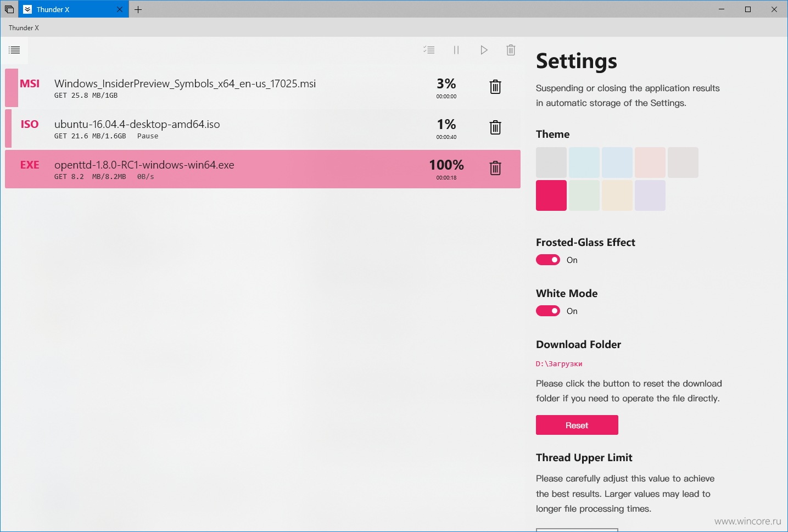Select the Thunder X tab
Image resolution: width=788 pixels, height=532 pixels.
[74, 9]
